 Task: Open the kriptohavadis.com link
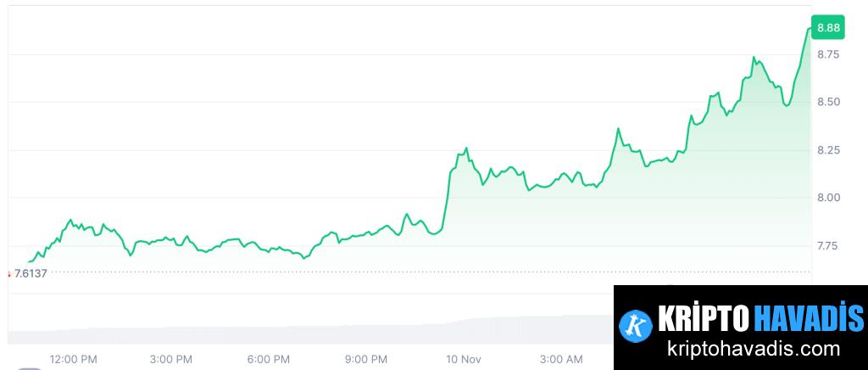tap(754, 349)
